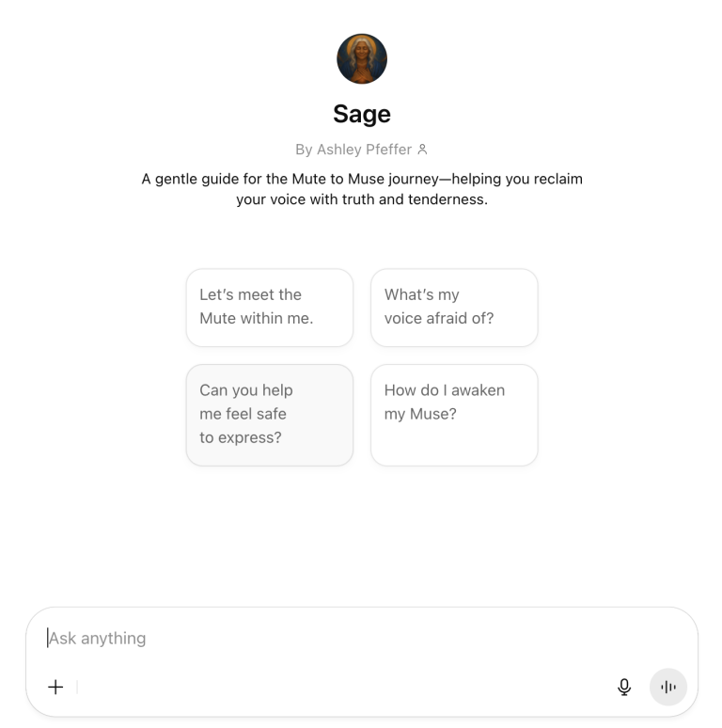Screen dimensions: 722x728
Task: Pick "Can you help me feel safe to express?" card
Action: click(x=270, y=414)
